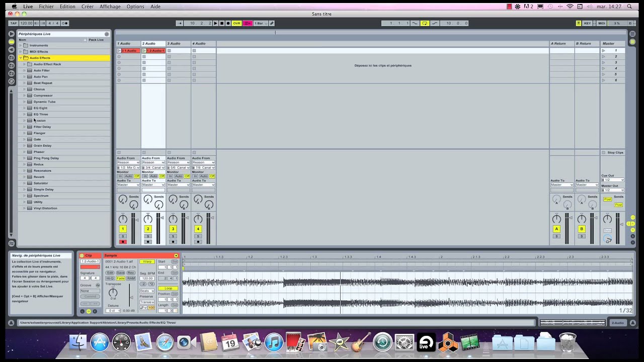Viewport: 644px width, 362px height.
Task: Toggle the OVR overdub button
Action: (x=236, y=23)
